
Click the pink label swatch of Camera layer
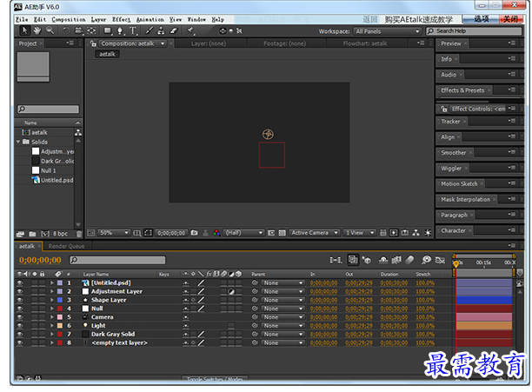(x=60, y=317)
